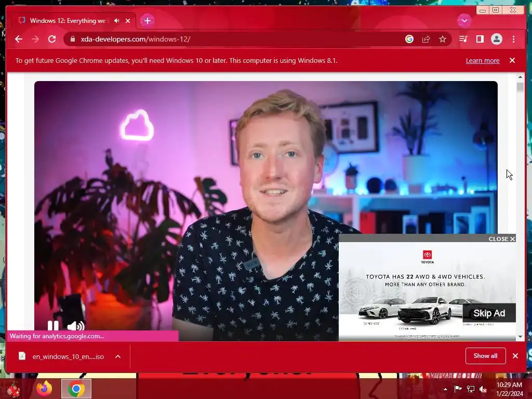Screen dimensions: 532x399
Task: Follow the Learn more link
Action: click(483, 60)
